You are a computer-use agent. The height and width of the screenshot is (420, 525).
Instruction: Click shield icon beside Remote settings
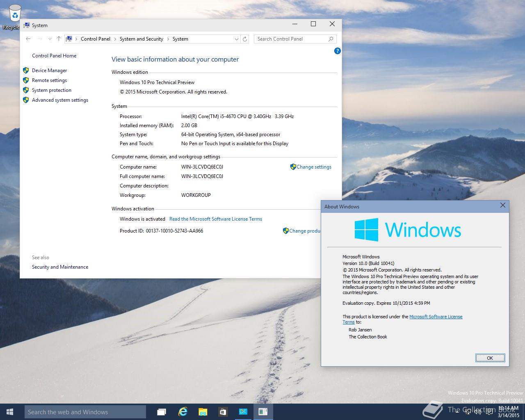26,80
